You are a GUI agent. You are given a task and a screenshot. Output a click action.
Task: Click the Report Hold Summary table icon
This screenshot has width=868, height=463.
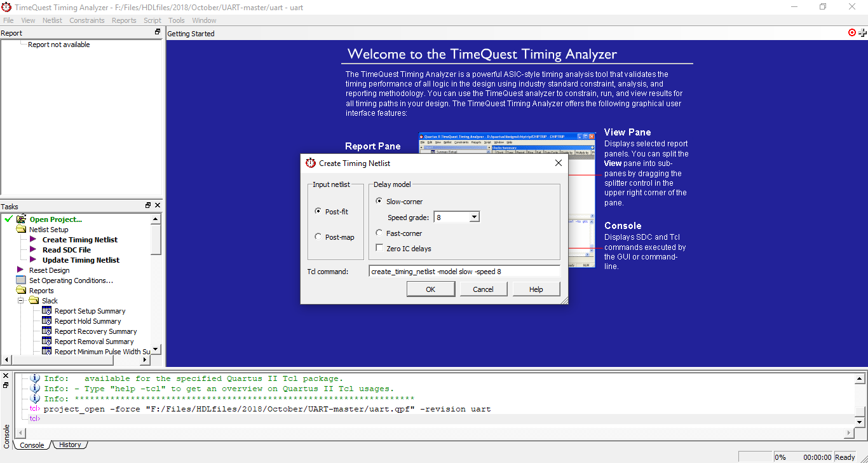tap(46, 321)
